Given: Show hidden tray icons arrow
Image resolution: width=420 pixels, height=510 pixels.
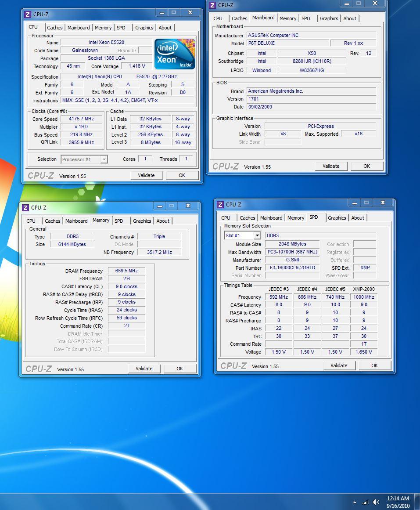Looking at the screenshot, I should pyautogui.click(x=355, y=502).
